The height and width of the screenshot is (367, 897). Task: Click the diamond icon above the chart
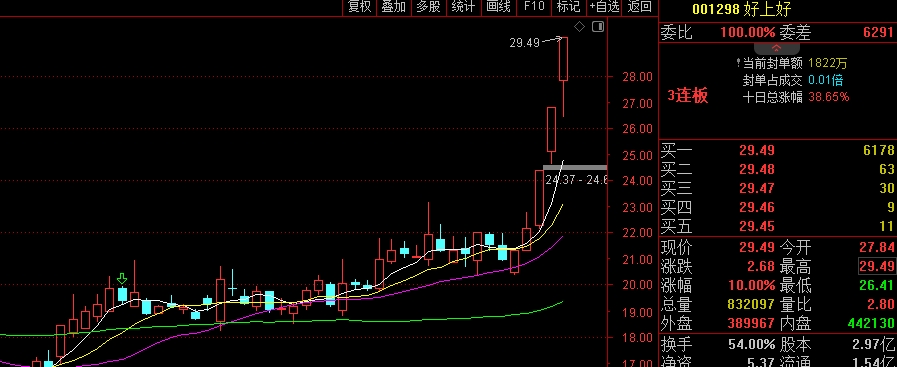(579, 27)
